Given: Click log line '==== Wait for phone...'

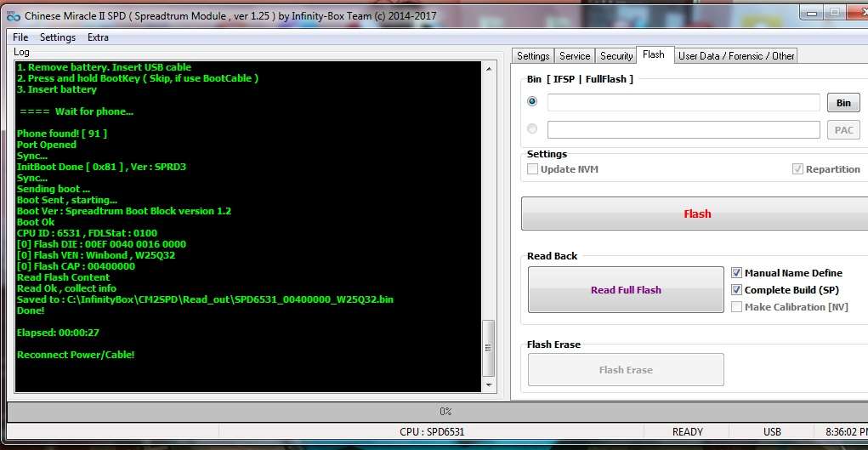Looking at the screenshot, I should pyautogui.click(x=77, y=111).
